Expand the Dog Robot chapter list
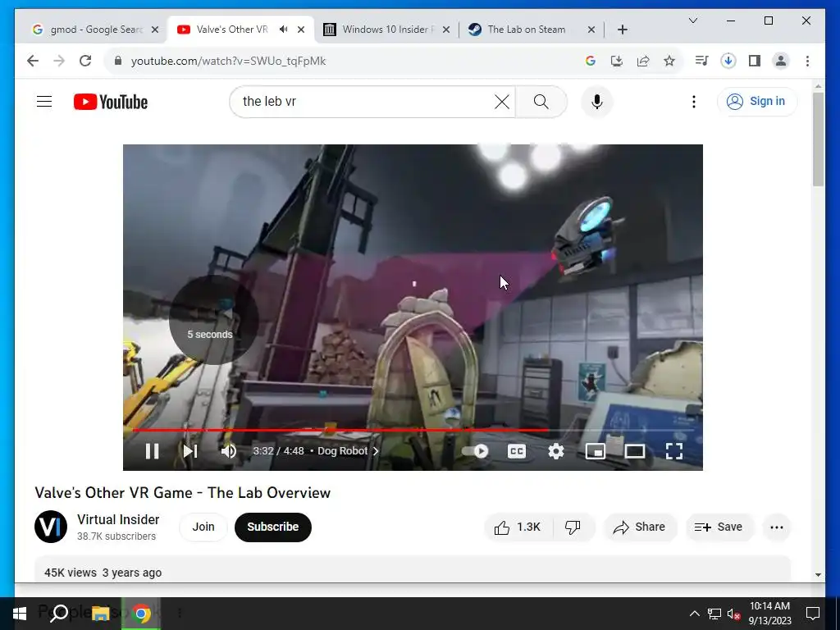The width and height of the screenshot is (840, 630). click(x=348, y=451)
